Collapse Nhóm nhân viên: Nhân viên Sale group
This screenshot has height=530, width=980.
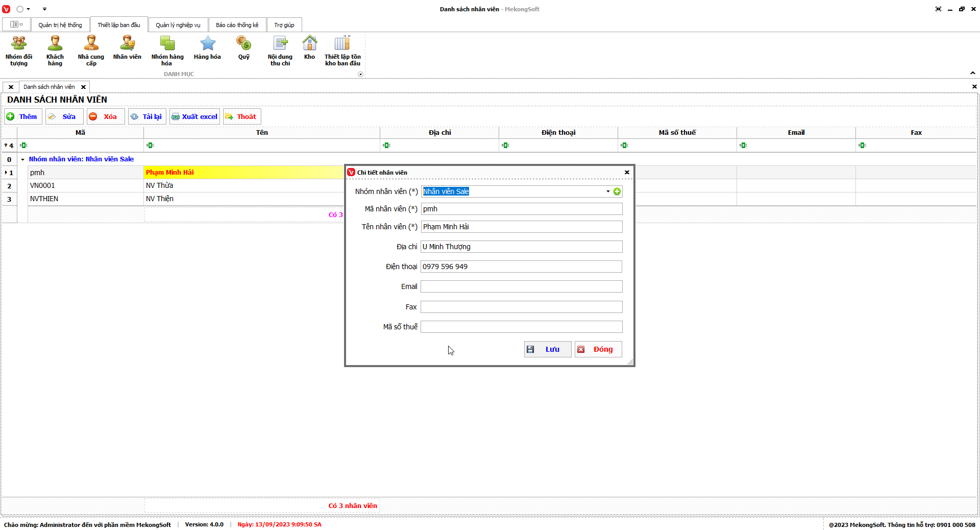22,159
